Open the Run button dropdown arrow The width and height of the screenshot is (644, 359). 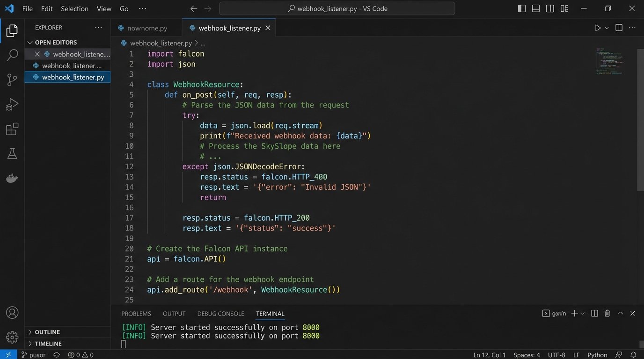(607, 28)
